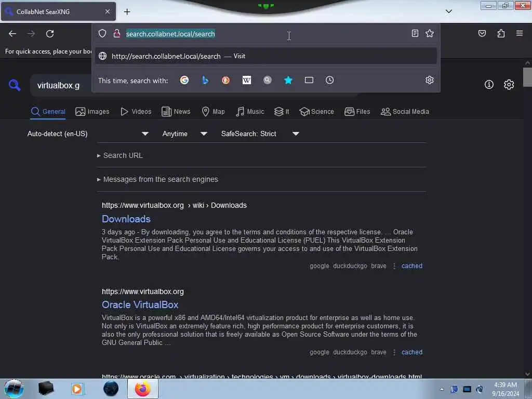The width and height of the screenshot is (532, 399).
Task: Search this time with Wikipedia icon
Action: coord(247,80)
